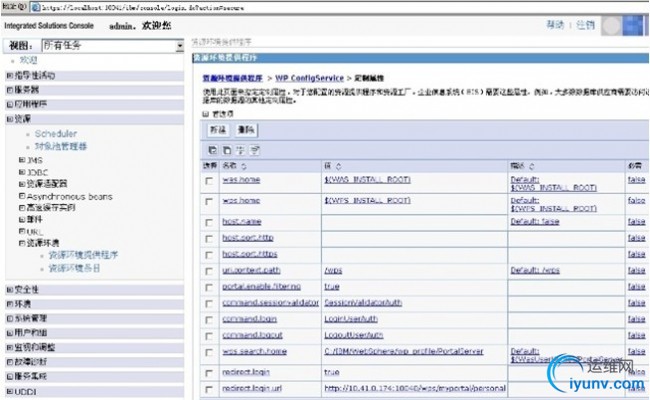The height and width of the screenshot is (400, 650).
Task: Expand the URL node
Action: (22, 231)
